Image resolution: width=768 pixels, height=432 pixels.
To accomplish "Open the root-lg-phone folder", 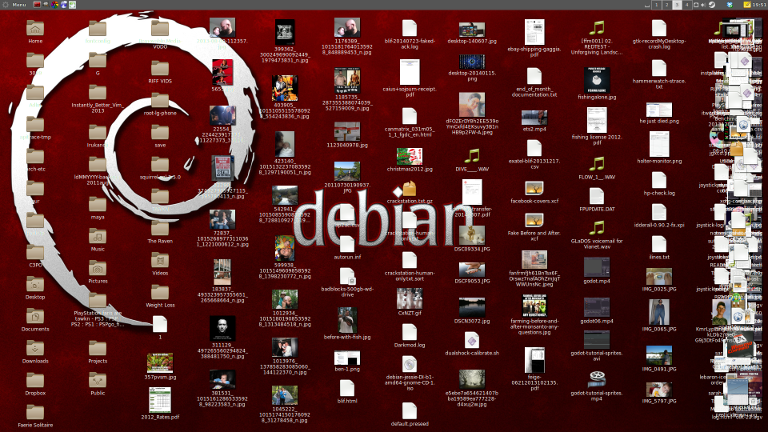I will (x=160, y=100).
